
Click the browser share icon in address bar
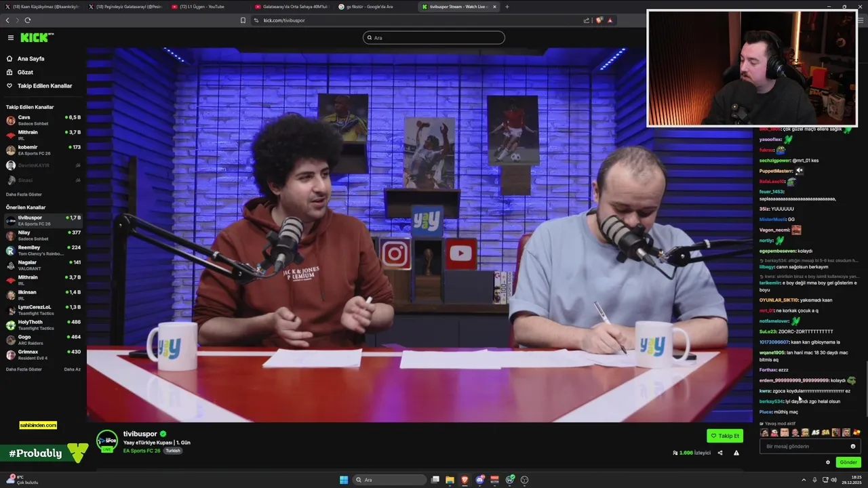[587, 20]
